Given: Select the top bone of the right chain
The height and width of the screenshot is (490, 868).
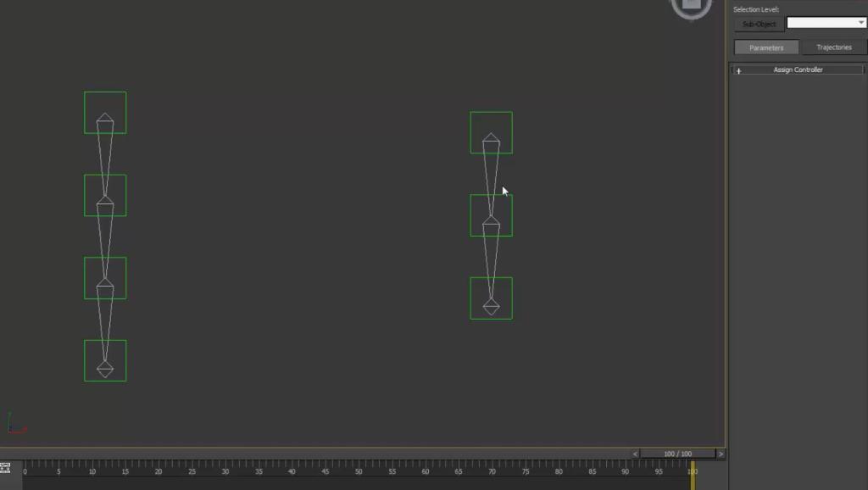Looking at the screenshot, I should [x=491, y=133].
